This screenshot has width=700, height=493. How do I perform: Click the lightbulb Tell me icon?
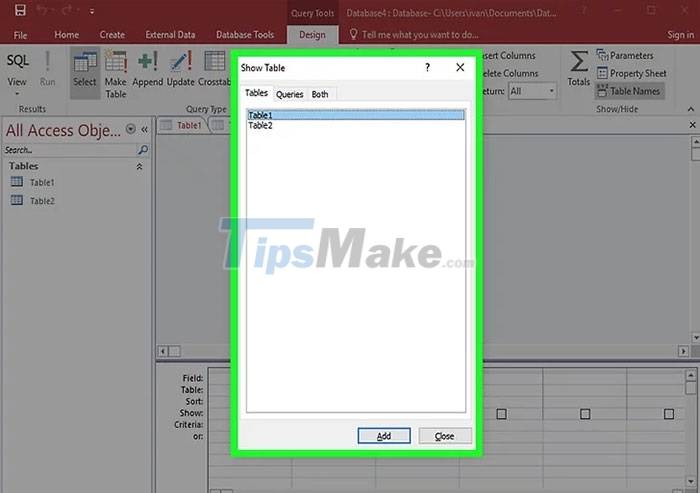(353, 34)
